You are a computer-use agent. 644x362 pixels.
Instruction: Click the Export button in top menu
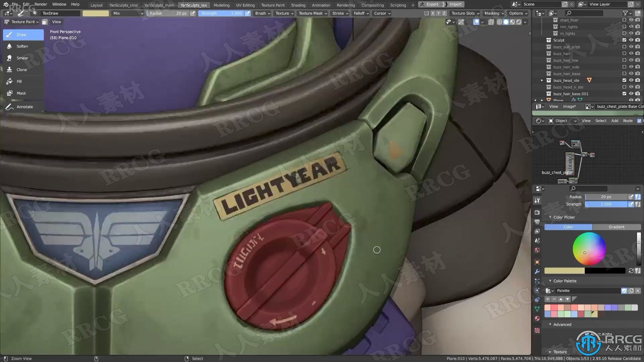click(x=432, y=4)
